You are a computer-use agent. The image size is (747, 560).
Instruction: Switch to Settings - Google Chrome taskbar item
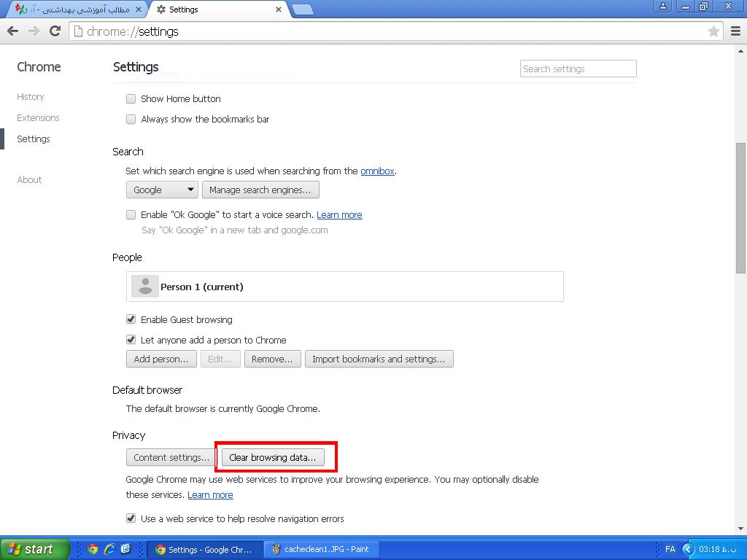coord(205,549)
